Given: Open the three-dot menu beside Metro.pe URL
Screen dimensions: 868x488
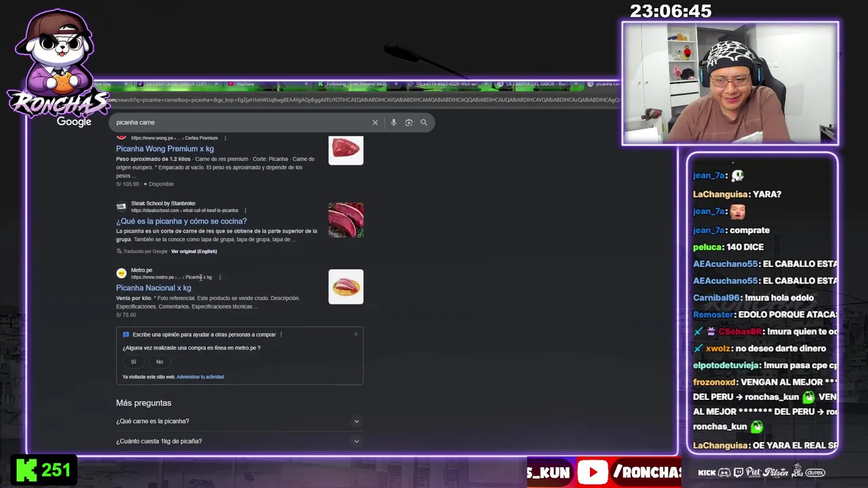Looking at the screenshot, I should 220,277.
